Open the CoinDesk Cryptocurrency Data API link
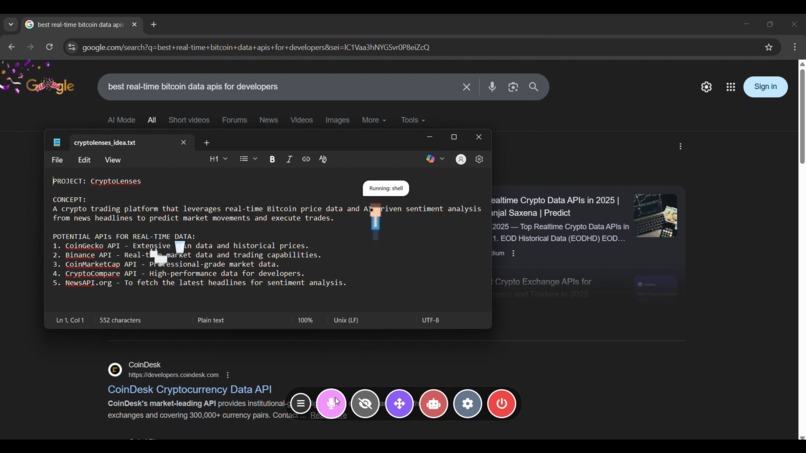 (x=190, y=389)
